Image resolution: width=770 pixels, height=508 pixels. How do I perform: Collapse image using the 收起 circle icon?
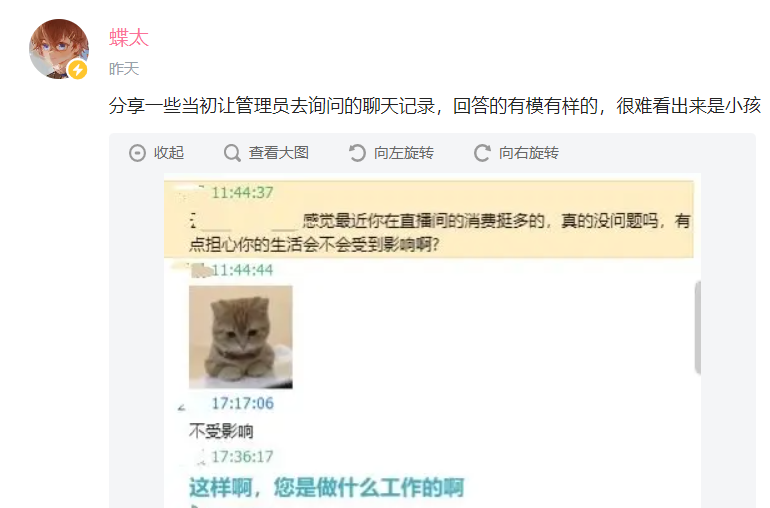click(138, 153)
